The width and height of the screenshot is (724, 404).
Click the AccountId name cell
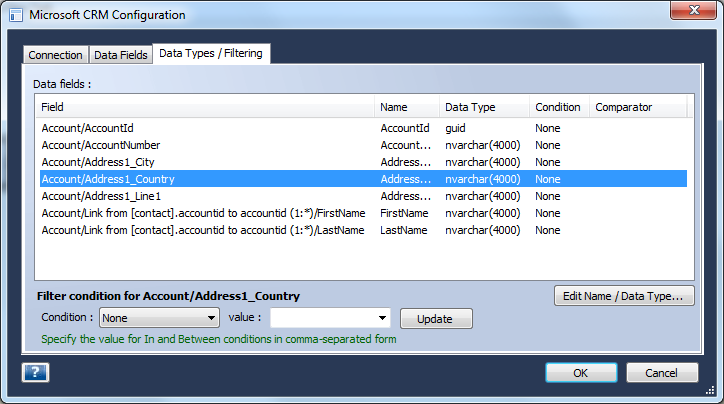pos(405,128)
